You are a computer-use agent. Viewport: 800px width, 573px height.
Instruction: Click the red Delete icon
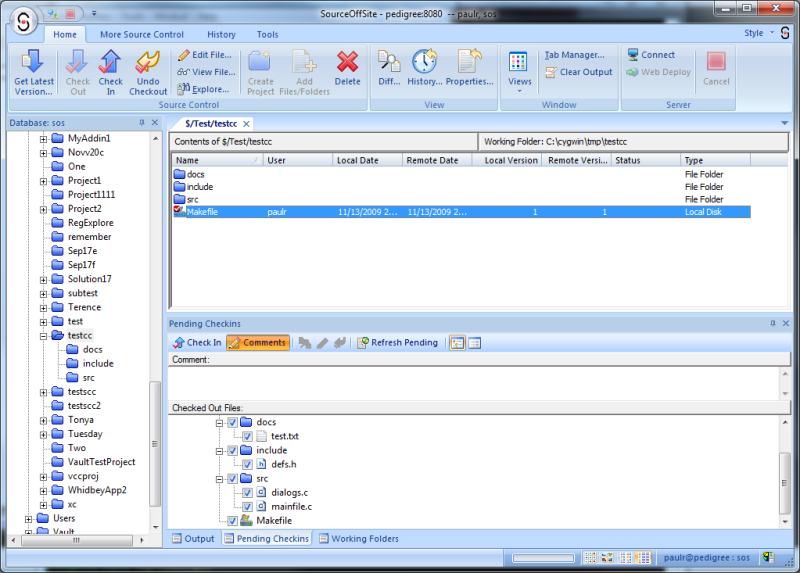[347, 64]
